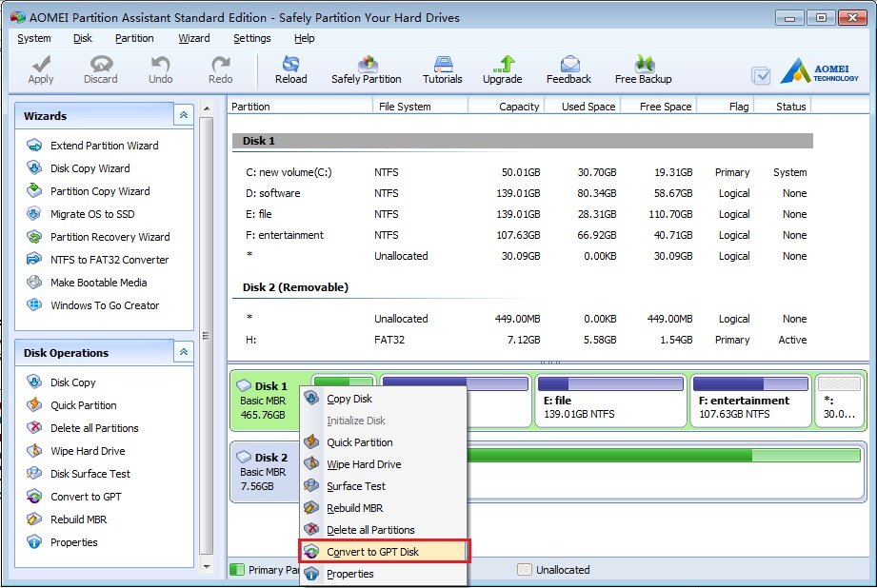Click the Discard toolbar icon

point(101,64)
